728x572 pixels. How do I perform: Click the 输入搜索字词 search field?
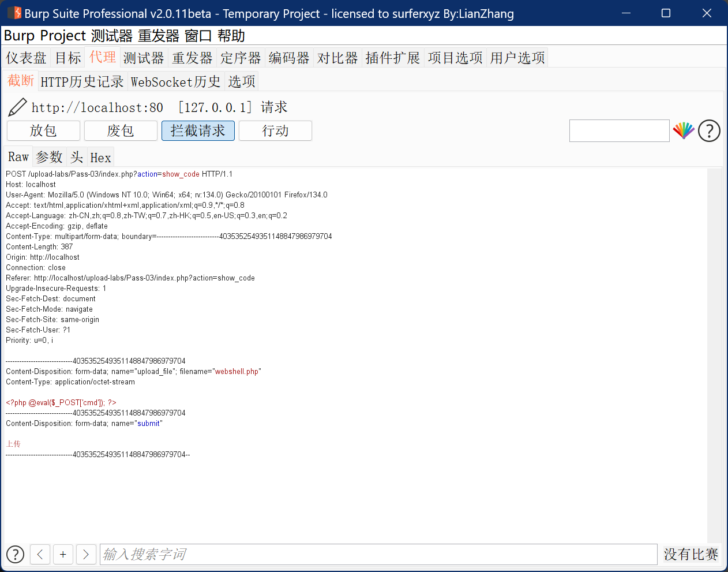click(x=378, y=554)
